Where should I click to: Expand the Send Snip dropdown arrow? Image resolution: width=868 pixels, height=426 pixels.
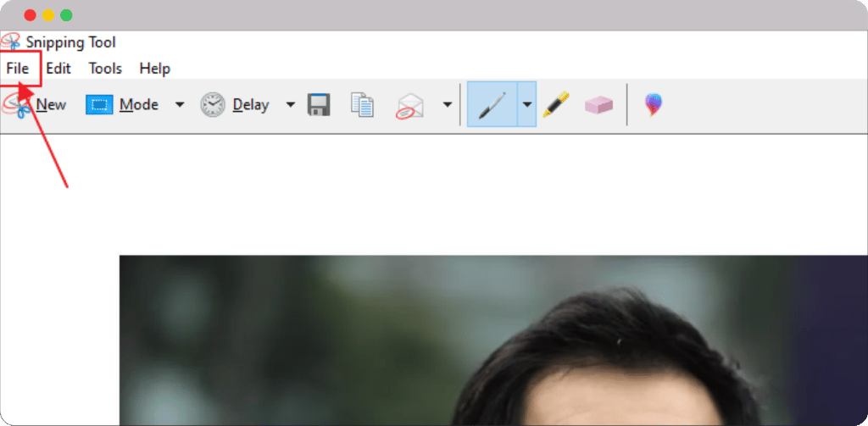447,105
